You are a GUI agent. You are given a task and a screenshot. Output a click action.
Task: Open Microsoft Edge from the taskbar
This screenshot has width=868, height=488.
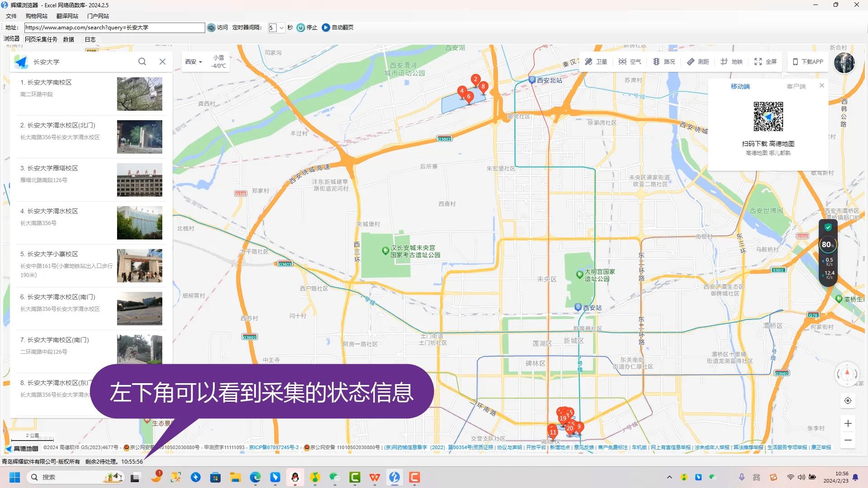[x=255, y=477]
